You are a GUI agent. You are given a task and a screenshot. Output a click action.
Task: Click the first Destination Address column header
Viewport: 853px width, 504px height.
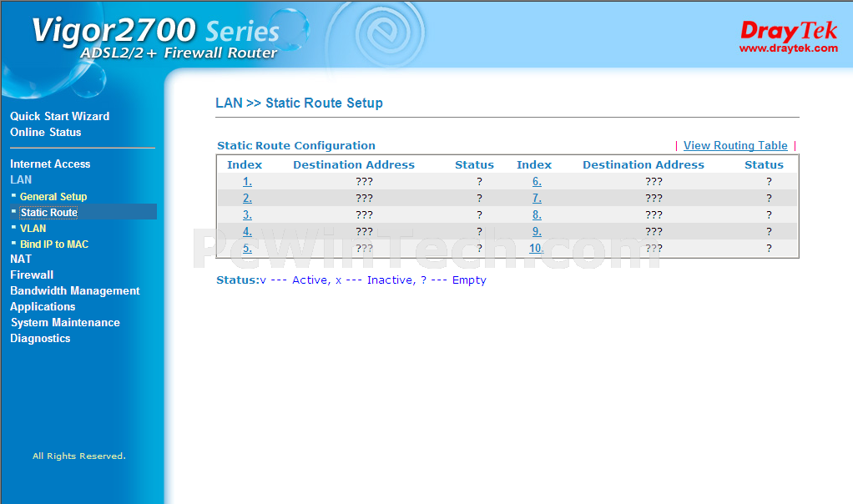click(x=354, y=164)
